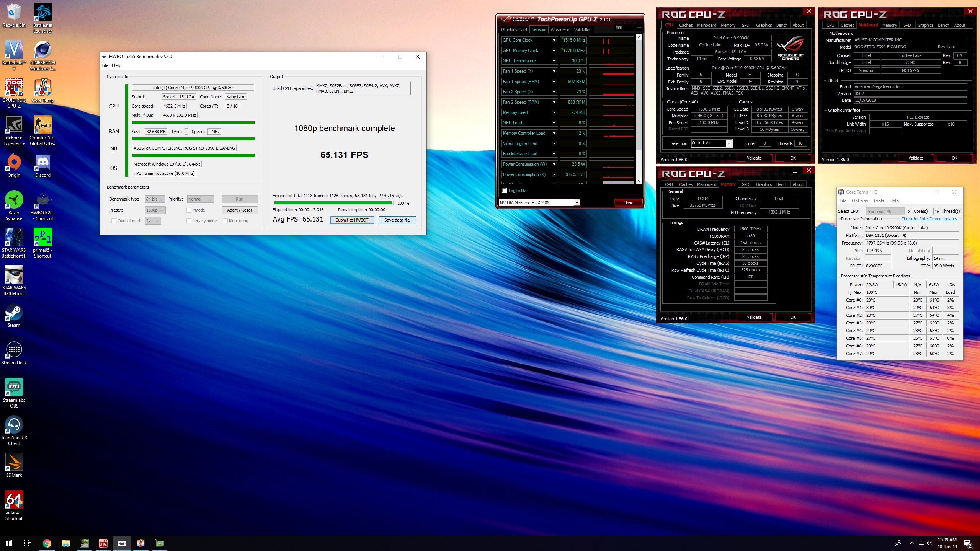Open the Razer Synapse desktop icon
Viewport: 980px width, 551px height.
point(14,205)
